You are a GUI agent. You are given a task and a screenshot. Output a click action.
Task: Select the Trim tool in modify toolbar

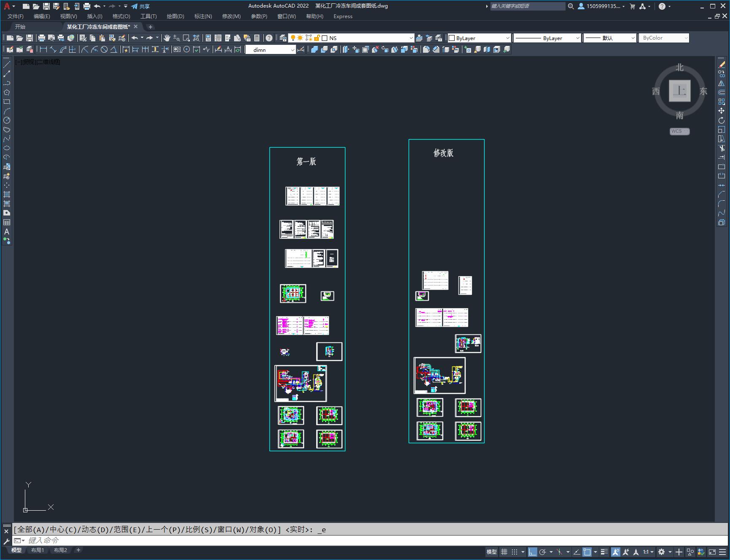722,148
